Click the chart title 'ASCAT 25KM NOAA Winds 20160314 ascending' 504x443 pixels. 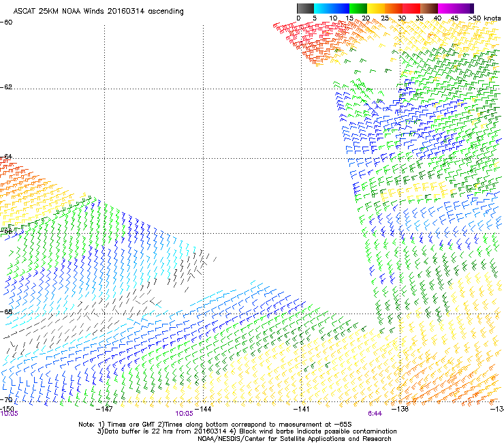click(98, 12)
